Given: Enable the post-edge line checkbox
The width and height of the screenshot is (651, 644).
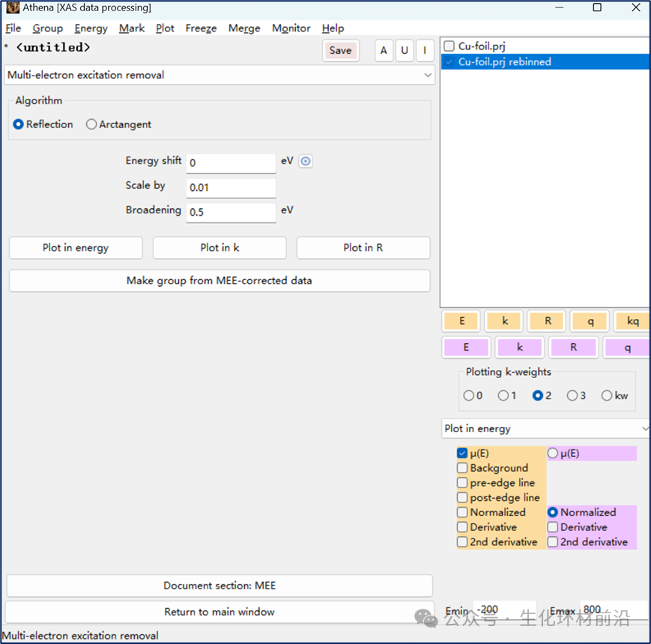Looking at the screenshot, I should pos(462,497).
